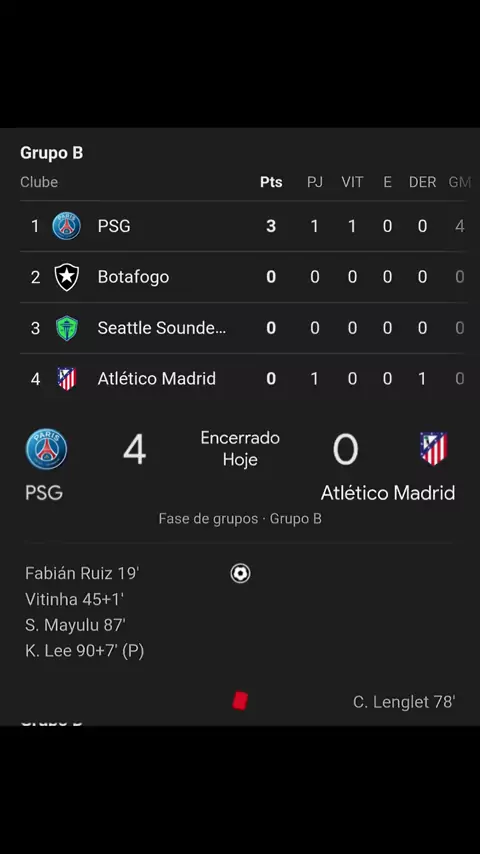Tap the Botafogo crest in the standings

tap(66, 277)
